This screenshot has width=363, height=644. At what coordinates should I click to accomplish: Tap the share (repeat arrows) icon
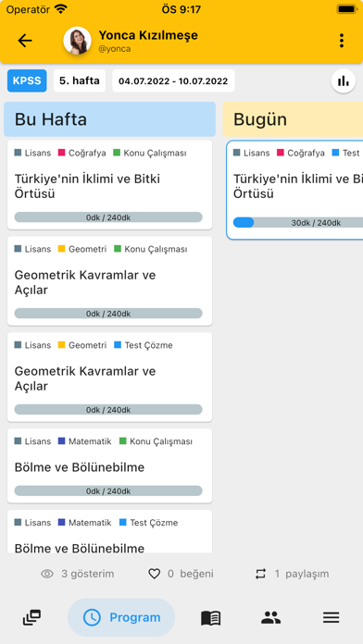260,574
